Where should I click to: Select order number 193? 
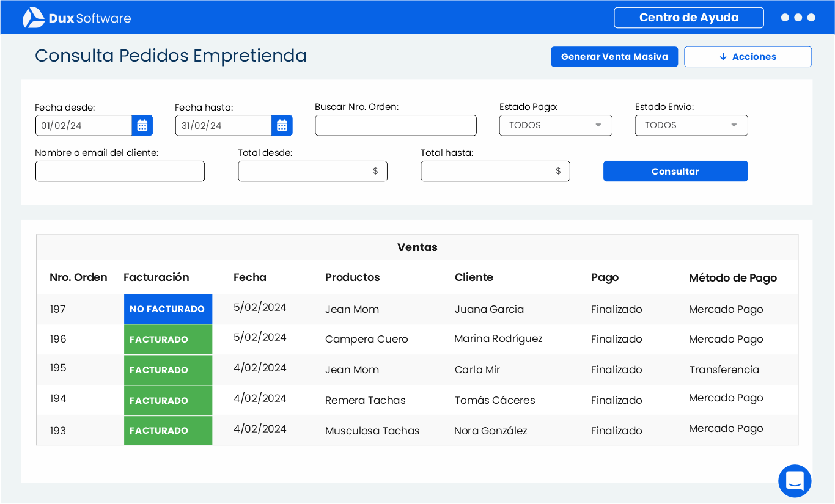coord(58,431)
